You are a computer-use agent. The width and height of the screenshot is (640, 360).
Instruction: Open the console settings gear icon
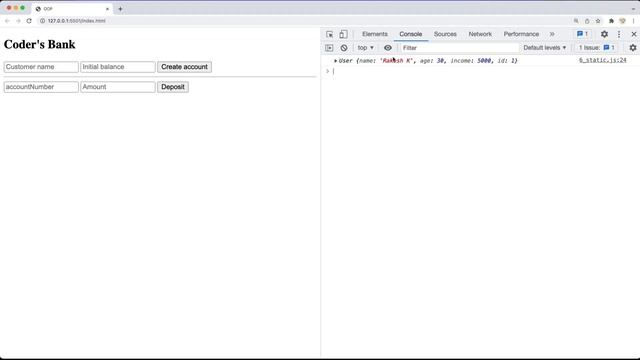pos(633,48)
